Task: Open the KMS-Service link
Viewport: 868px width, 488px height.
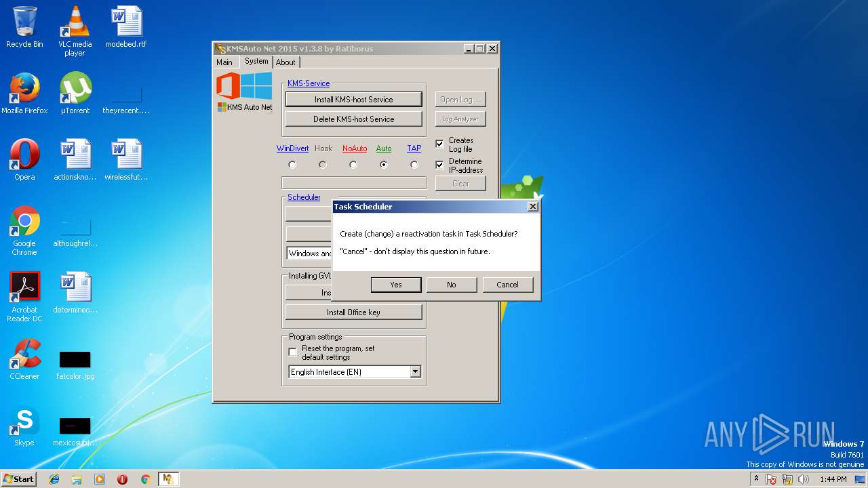Action: [309, 83]
